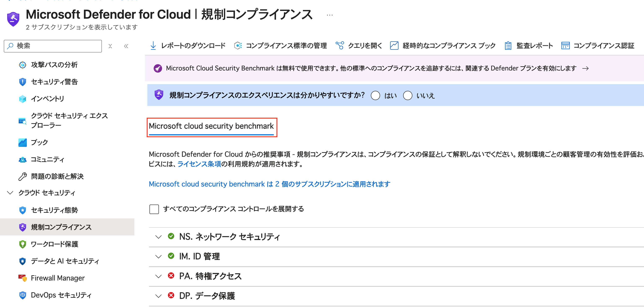This screenshot has height=308, width=644.
Task: Open セキュリティ態勢 in the sidebar
Action: pyautogui.click(x=54, y=210)
